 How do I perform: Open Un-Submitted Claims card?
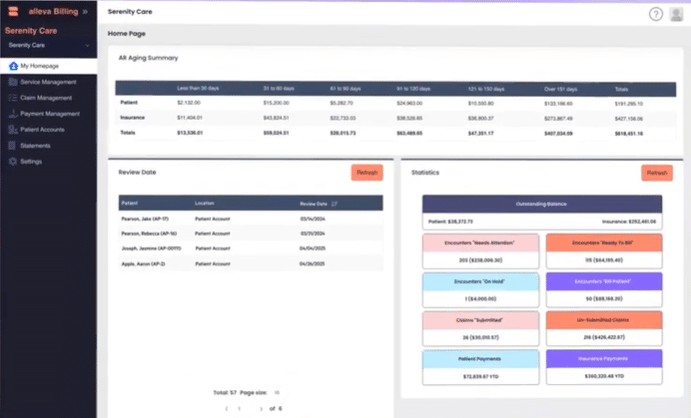[x=604, y=329]
